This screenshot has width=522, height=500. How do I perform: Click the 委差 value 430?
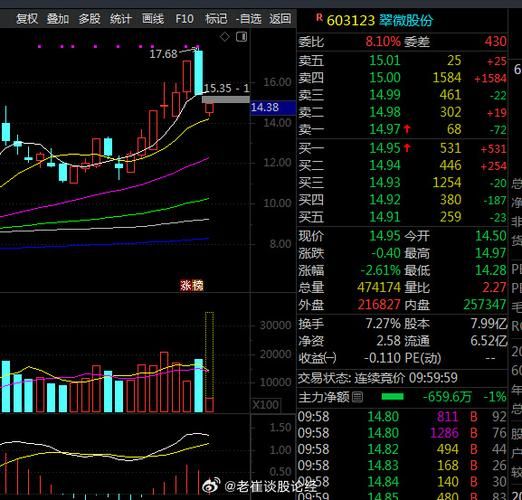tap(495, 41)
